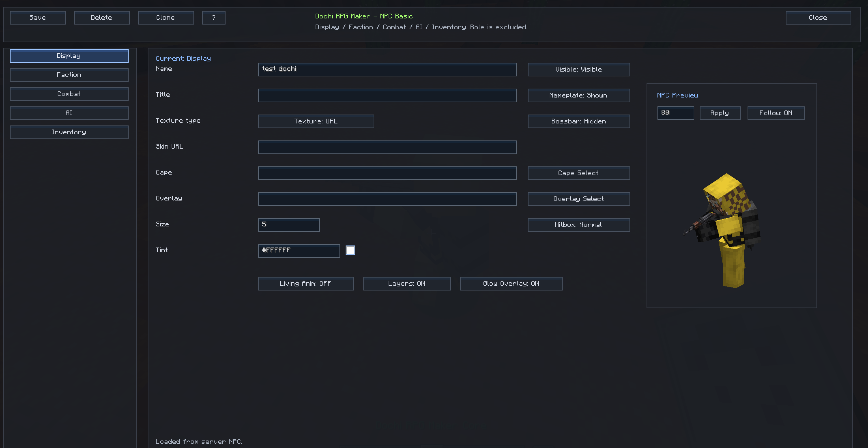
Task: Toggle Visible: Visible setting
Action: point(579,70)
